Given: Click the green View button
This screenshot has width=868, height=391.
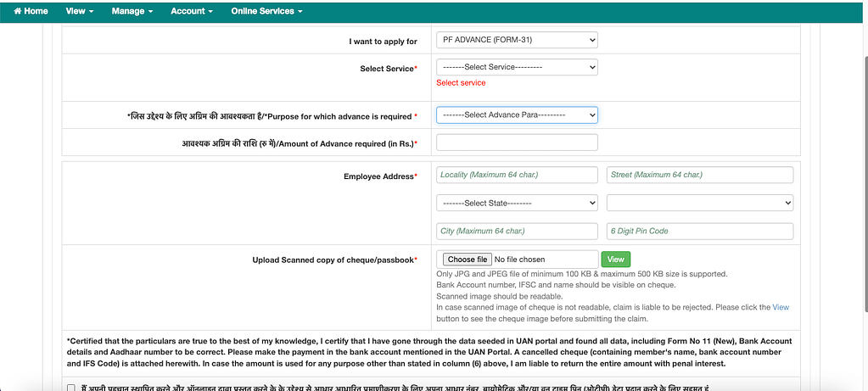Looking at the screenshot, I should [615, 260].
